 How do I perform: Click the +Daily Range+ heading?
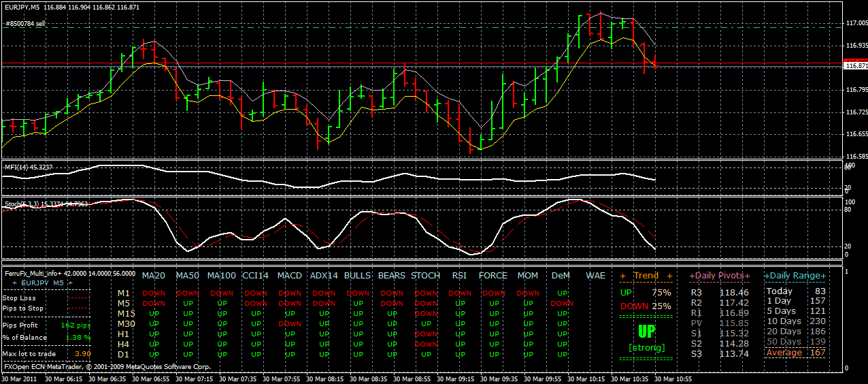pyautogui.click(x=795, y=276)
